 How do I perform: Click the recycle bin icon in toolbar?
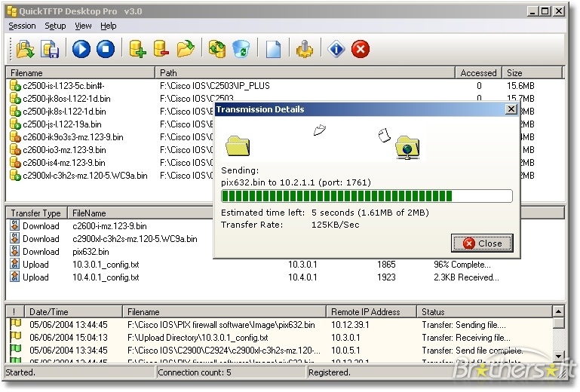click(x=241, y=49)
